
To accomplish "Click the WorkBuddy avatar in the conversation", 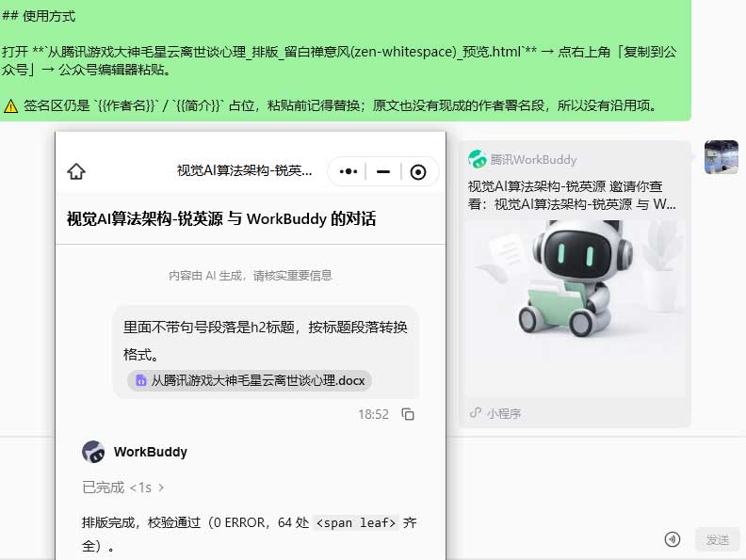I will pos(93,451).
